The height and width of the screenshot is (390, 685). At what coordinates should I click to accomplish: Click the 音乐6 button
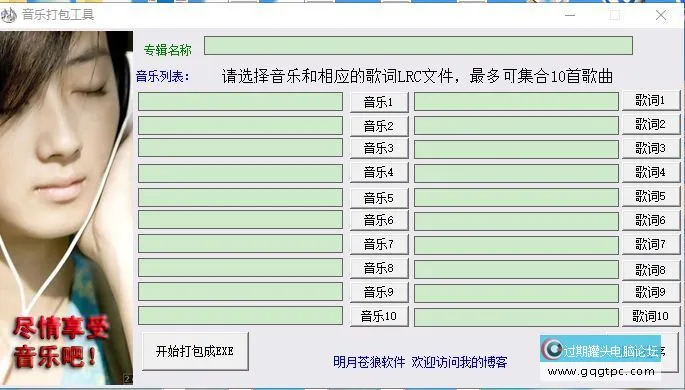tap(379, 220)
